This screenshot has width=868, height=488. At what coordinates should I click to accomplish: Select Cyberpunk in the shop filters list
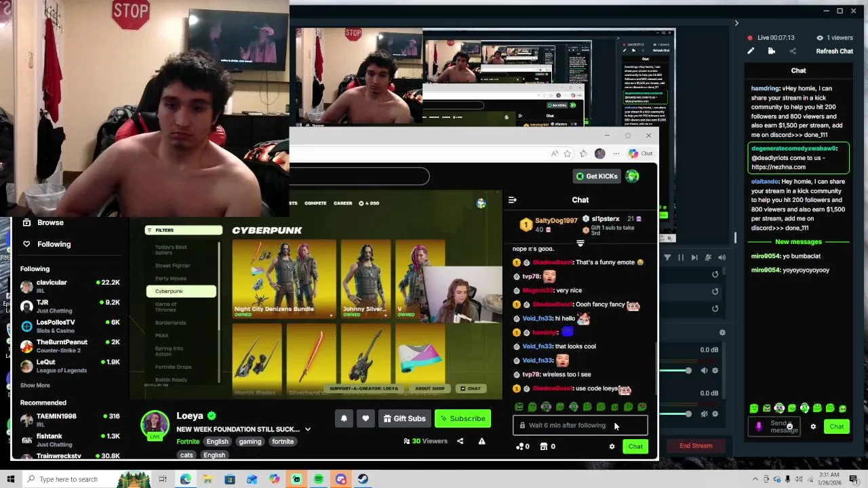click(181, 291)
